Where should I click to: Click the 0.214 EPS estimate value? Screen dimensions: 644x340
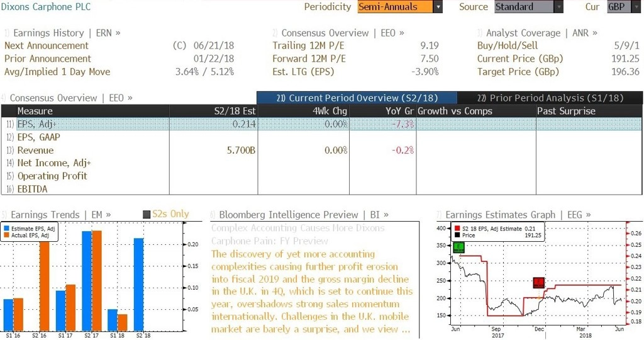[x=244, y=124]
